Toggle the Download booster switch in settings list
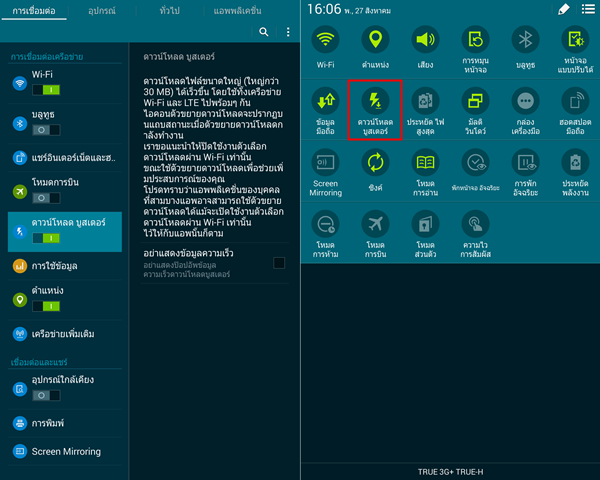 pos(47,239)
